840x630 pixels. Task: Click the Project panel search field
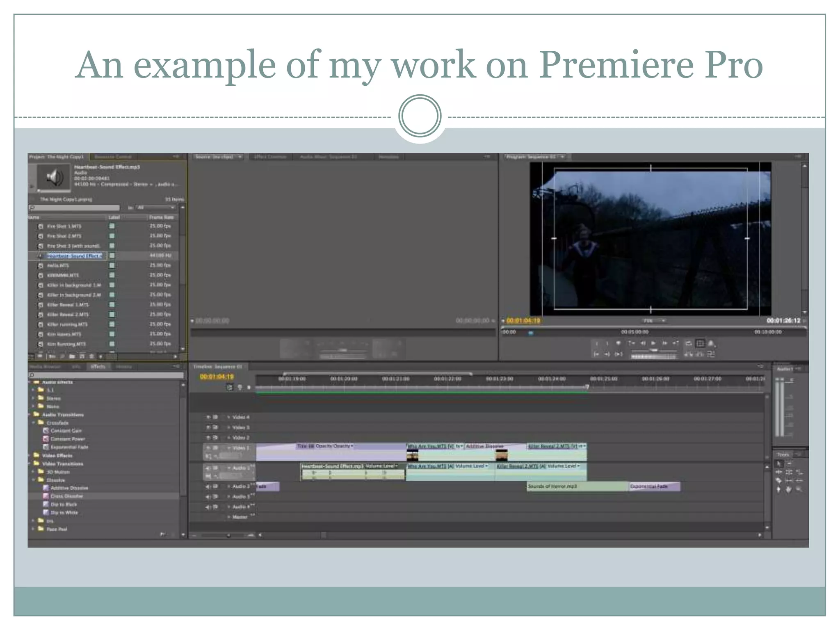(x=75, y=208)
